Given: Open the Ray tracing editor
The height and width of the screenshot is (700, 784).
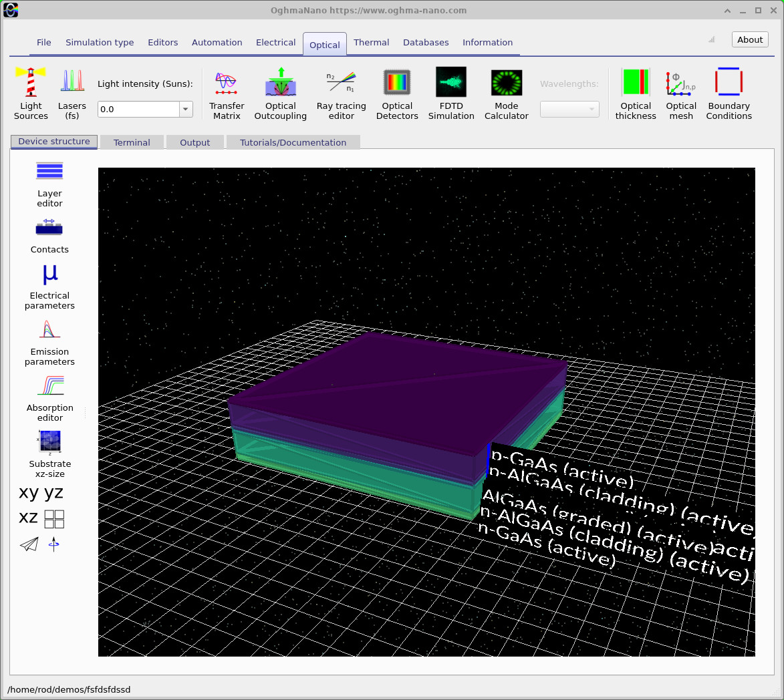Looking at the screenshot, I should [342, 94].
